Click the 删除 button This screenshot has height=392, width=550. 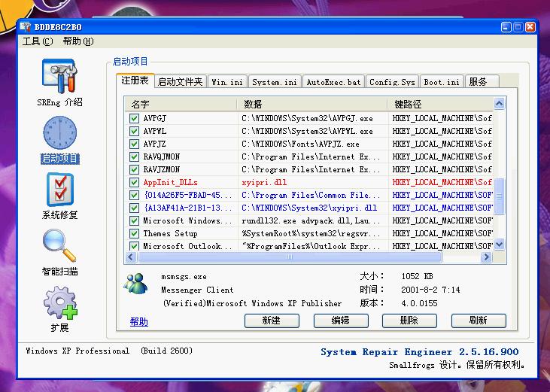[409, 321]
